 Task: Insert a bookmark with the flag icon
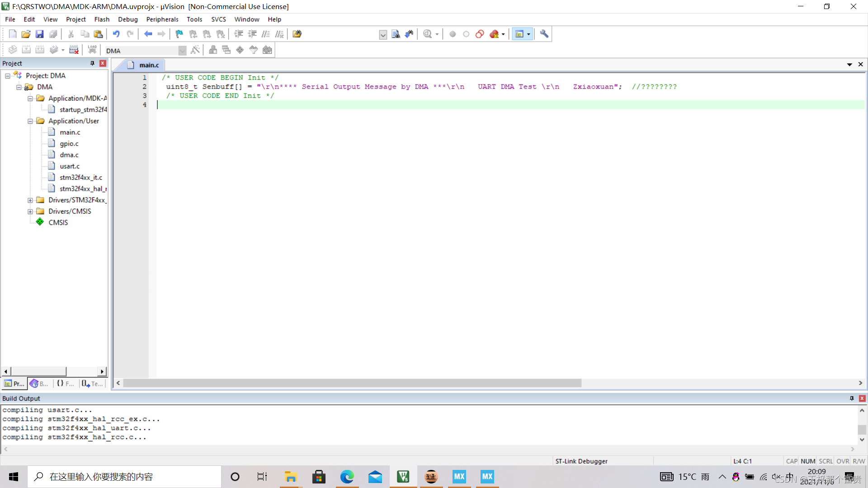click(179, 34)
